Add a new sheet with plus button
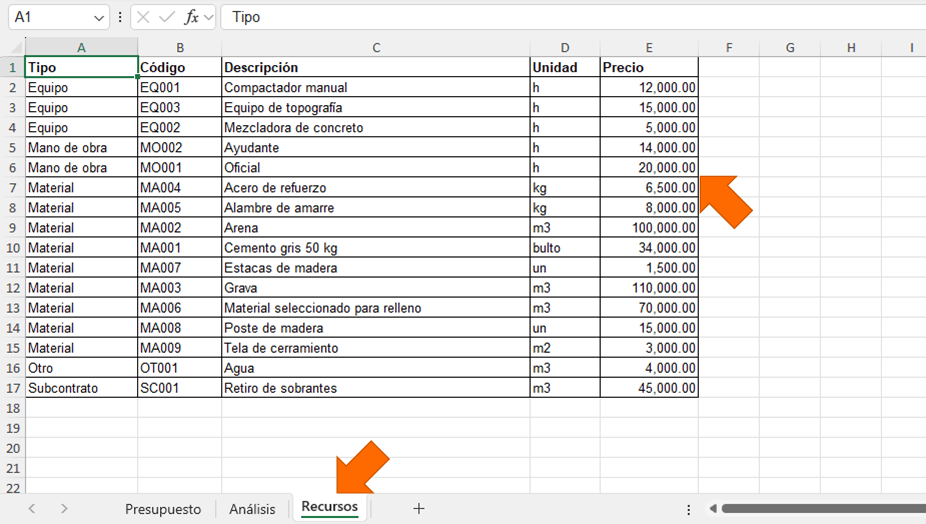 pos(419,508)
